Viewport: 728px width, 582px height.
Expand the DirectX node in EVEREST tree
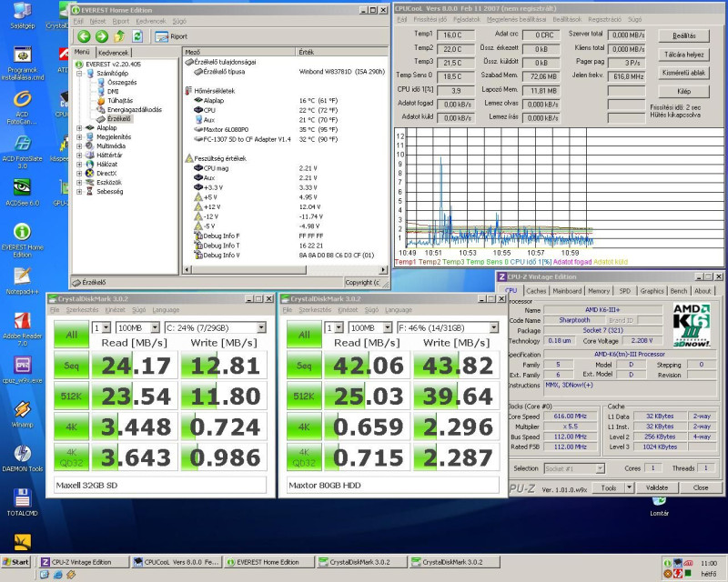pos(79,173)
